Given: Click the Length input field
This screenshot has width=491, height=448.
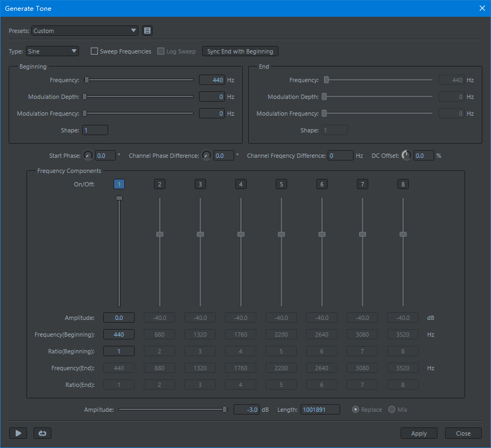Looking at the screenshot, I should pyautogui.click(x=320, y=410).
